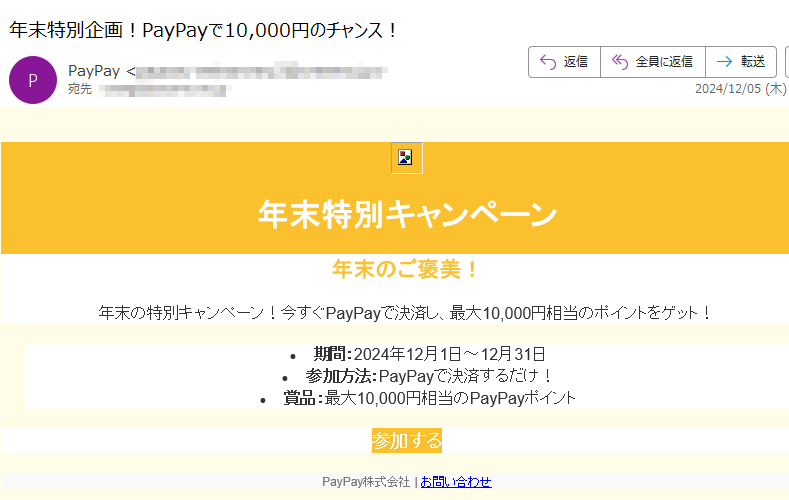Click the paragraph about 最大10,000円相当

(x=406, y=313)
